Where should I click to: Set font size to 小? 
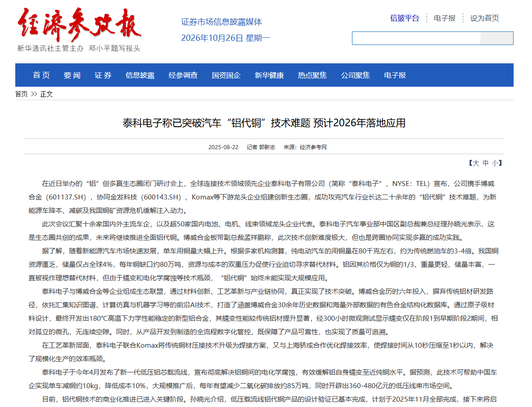point(495,163)
